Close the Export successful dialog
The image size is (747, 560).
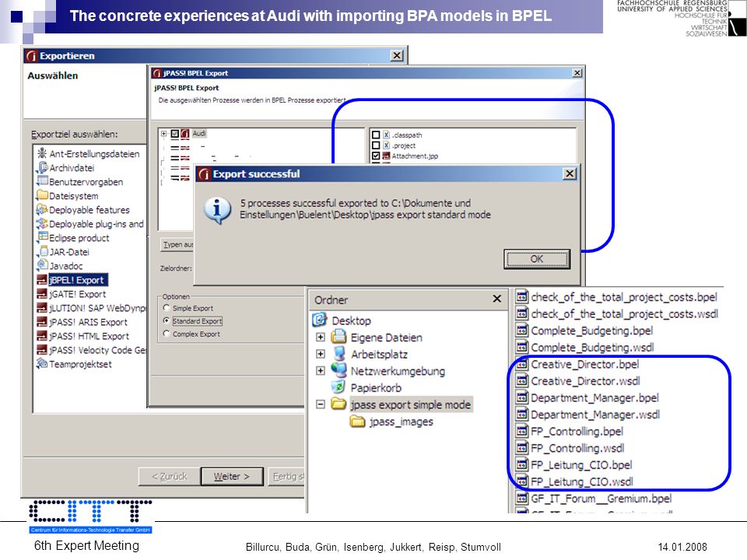point(570,173)
